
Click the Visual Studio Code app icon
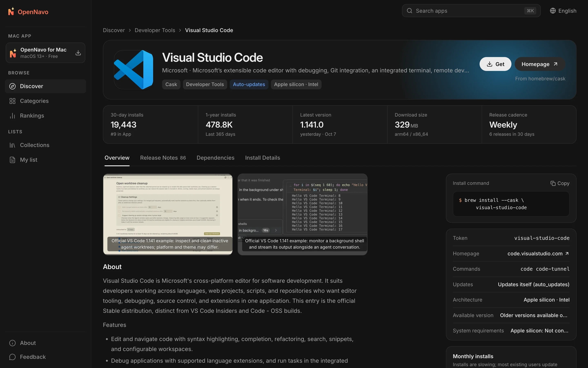(133, 70)
